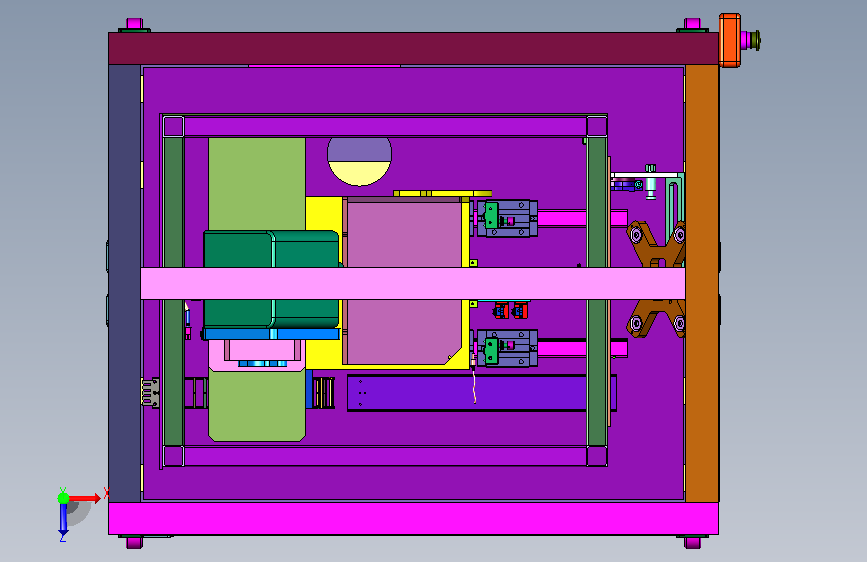Pick the blue plate beneath the motor
Image resolution: width=867 pixels, height=562 pixels.
pos(271,334)
